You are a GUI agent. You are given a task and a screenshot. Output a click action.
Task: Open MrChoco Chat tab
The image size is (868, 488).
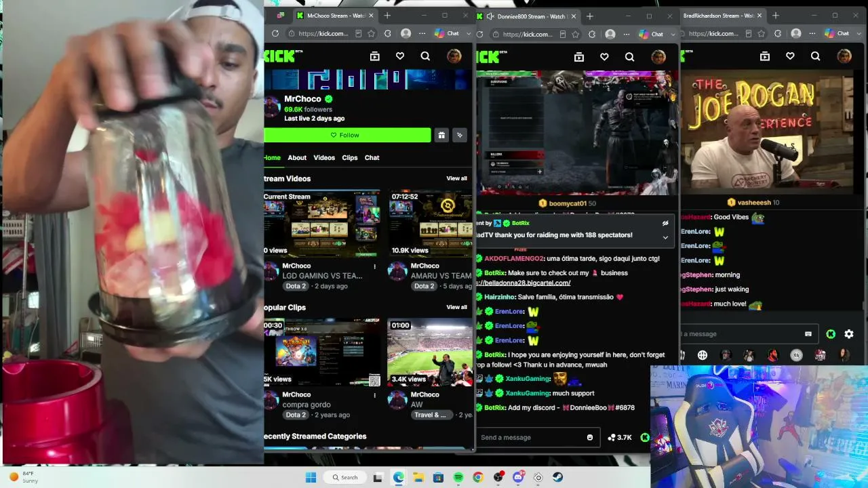[x=372, y=158]
